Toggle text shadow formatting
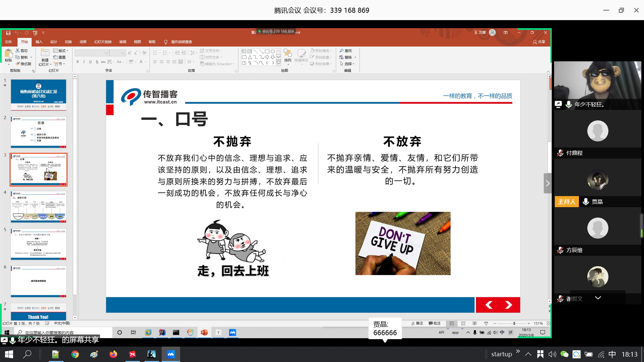This screenshot has width=644, height=362. coord(97,62)
